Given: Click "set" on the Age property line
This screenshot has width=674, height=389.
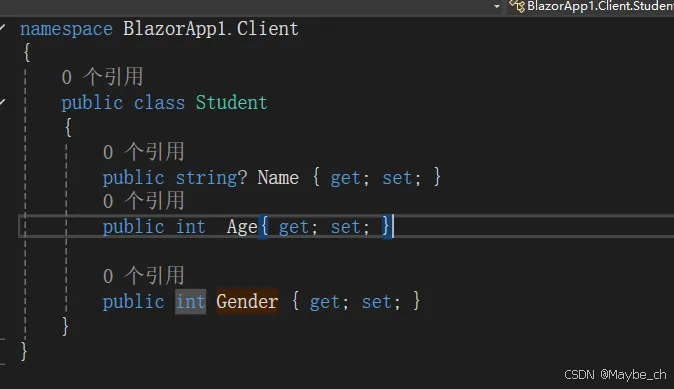Looking at the screenshot, I should 345,227.
